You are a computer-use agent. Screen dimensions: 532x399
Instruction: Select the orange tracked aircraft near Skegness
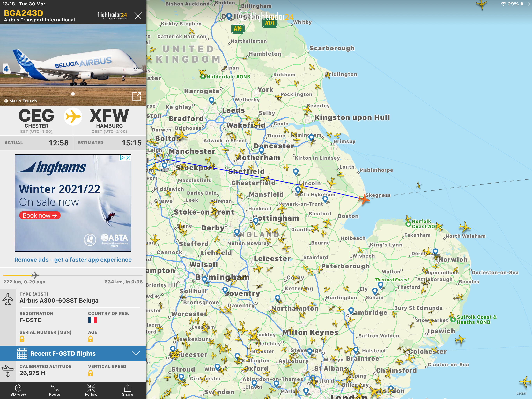click(x=364, y=199)
